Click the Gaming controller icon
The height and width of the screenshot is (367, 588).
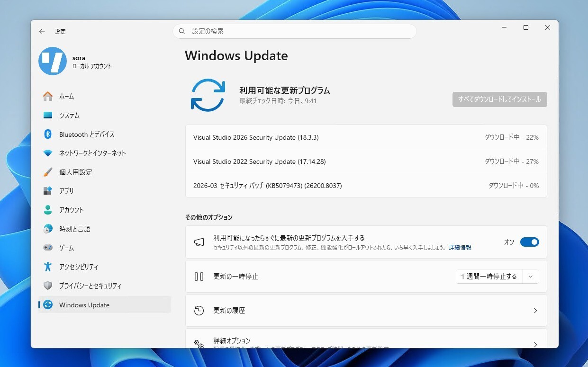click(48, 248)
